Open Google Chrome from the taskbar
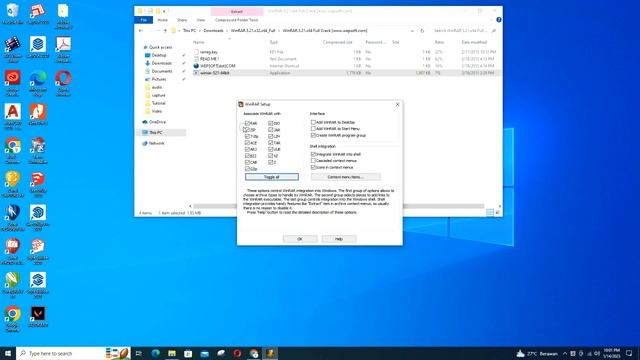 click(x=253, y=353)
